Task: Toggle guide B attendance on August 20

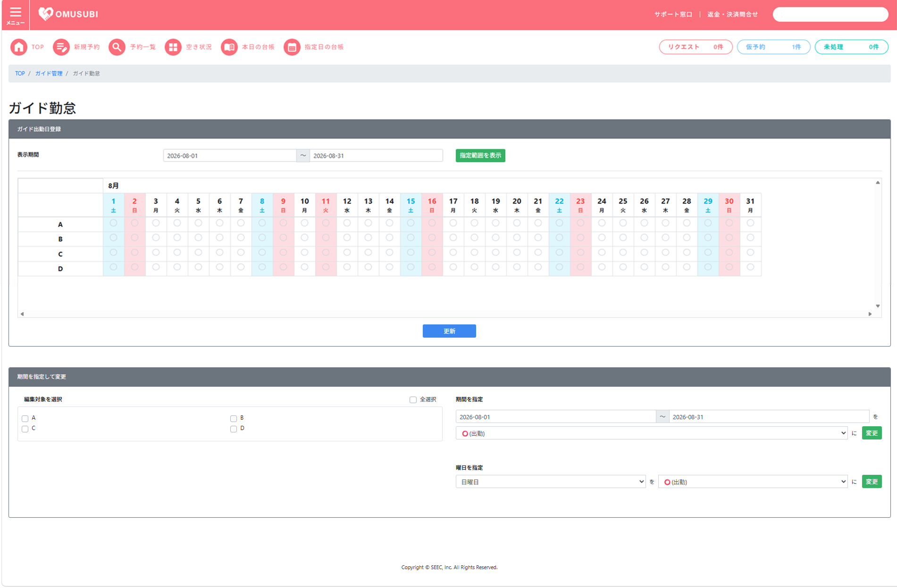Action: pyautogui.click(x=517, y=238)
